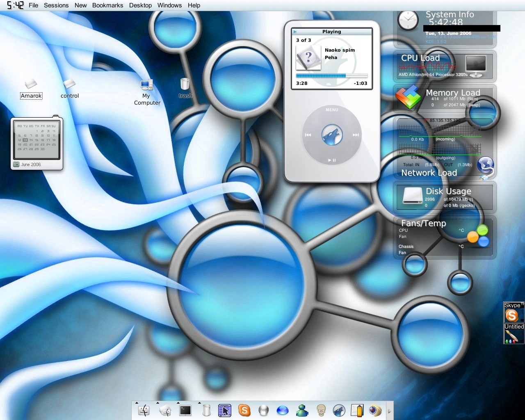
Task: Launch Skype from the dock
Action: 244,410
